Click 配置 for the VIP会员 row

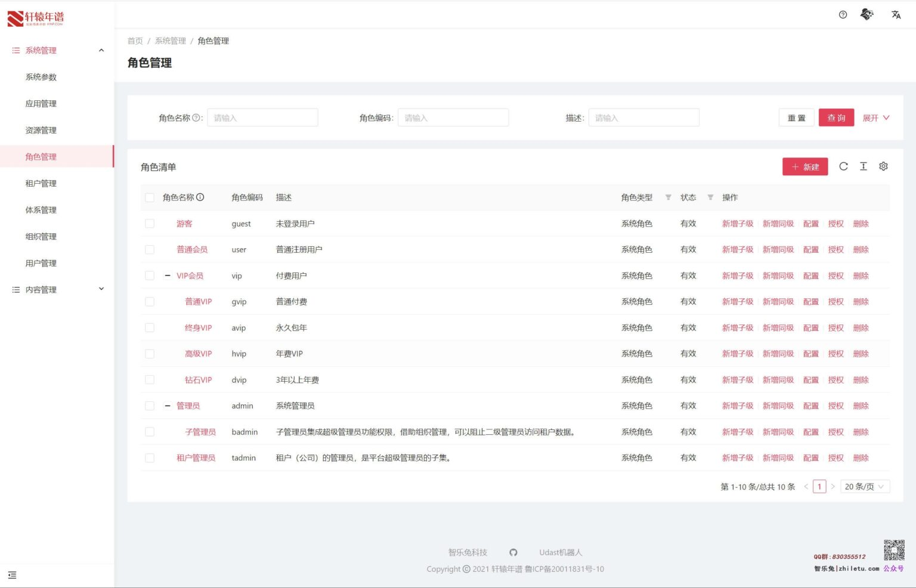click(x=810, y=276)
